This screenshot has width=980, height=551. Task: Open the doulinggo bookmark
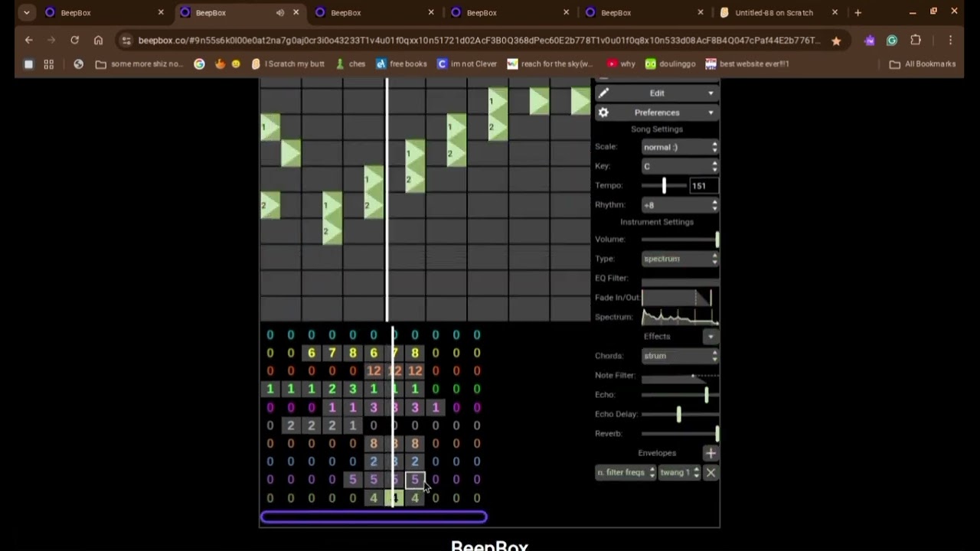coord(670,64)
